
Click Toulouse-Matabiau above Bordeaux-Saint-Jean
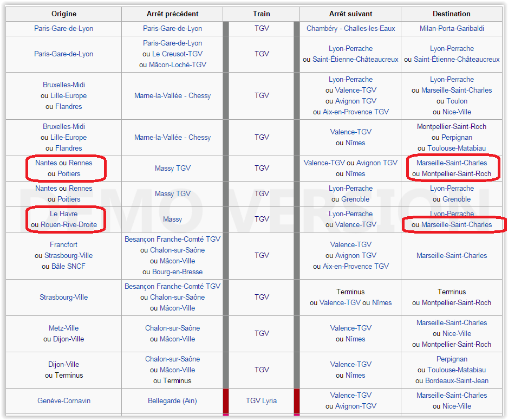(x=457, y=370)
